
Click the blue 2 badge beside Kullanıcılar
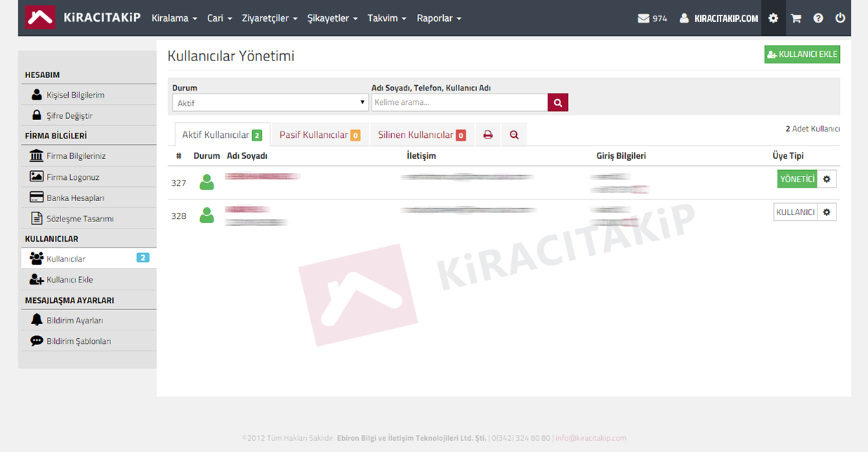click(143, 258)
